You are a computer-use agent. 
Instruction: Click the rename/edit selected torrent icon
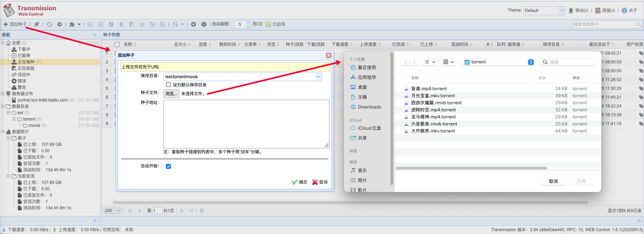point(111,24)
